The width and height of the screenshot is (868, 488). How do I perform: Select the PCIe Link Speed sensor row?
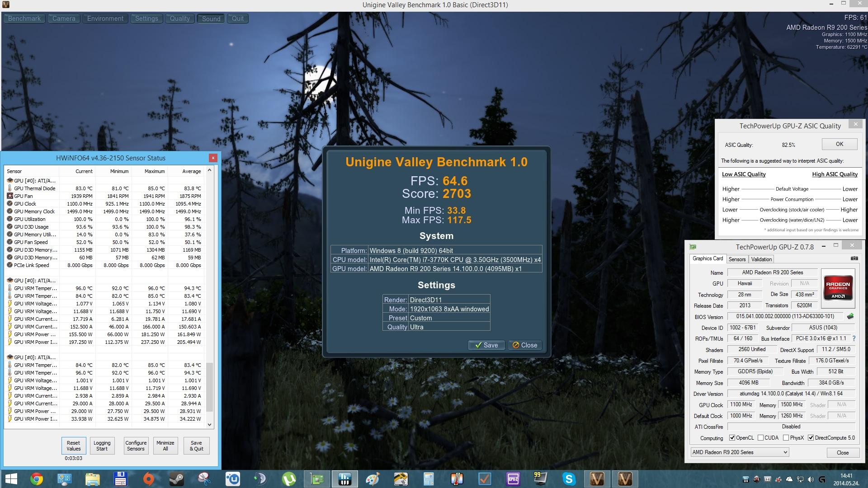tap(104, 265)
